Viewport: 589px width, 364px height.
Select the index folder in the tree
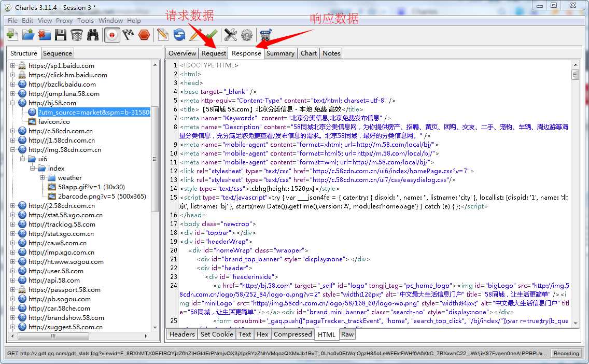56,169
